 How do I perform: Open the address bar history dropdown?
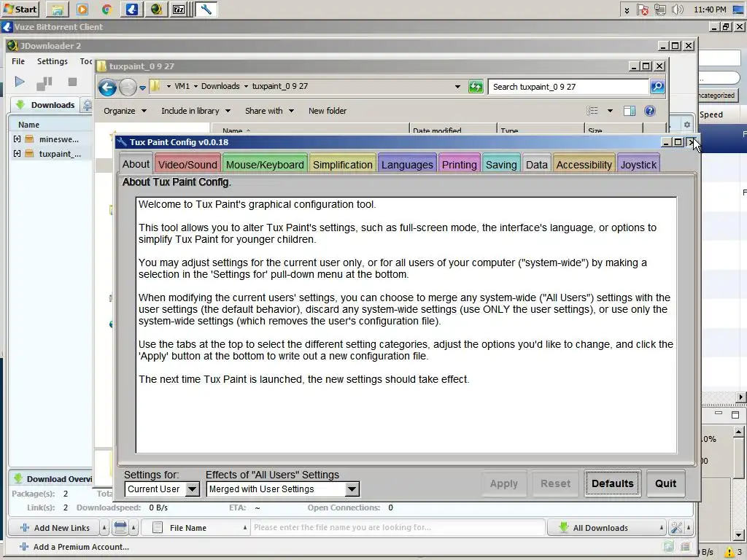(x=457, y=87)
